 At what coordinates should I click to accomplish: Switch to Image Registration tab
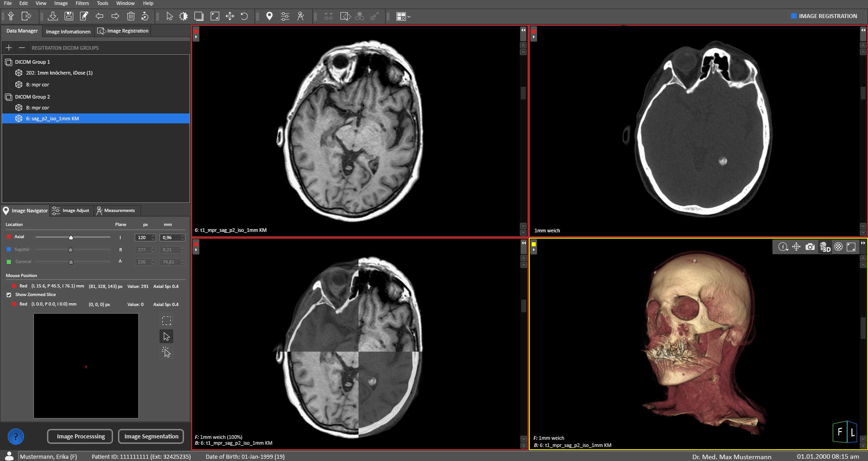pyautogui.click(x=123, y=31)
